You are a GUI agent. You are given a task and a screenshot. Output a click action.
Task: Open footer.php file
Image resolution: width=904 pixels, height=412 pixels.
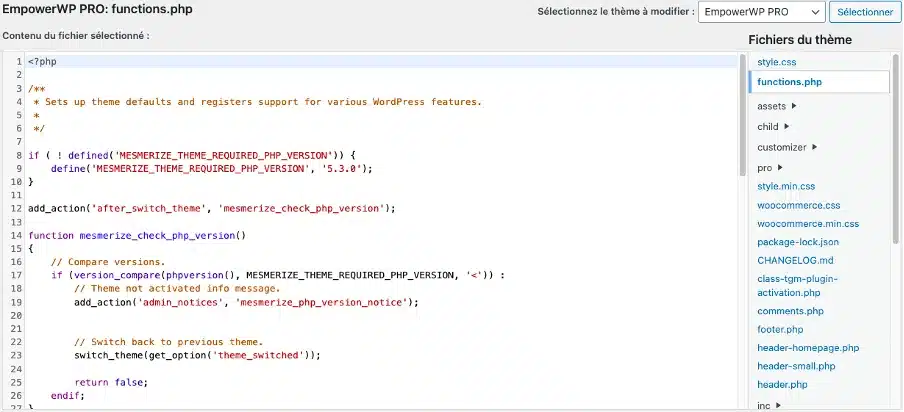click(780, 329)
